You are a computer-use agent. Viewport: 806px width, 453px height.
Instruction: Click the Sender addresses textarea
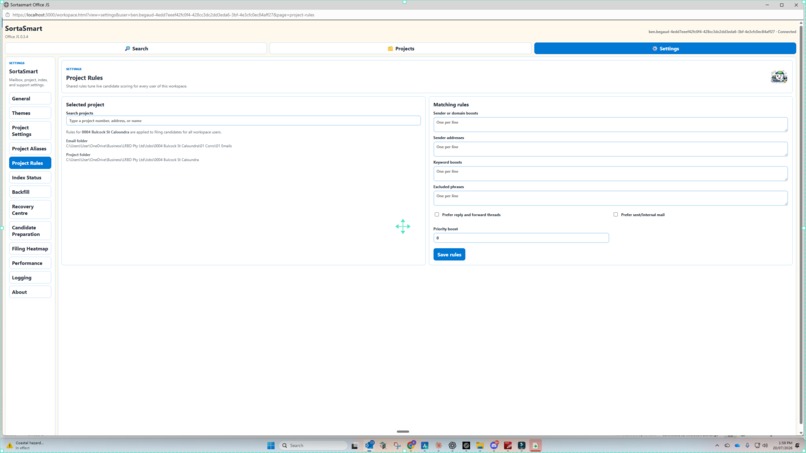(x=610, y=149)
